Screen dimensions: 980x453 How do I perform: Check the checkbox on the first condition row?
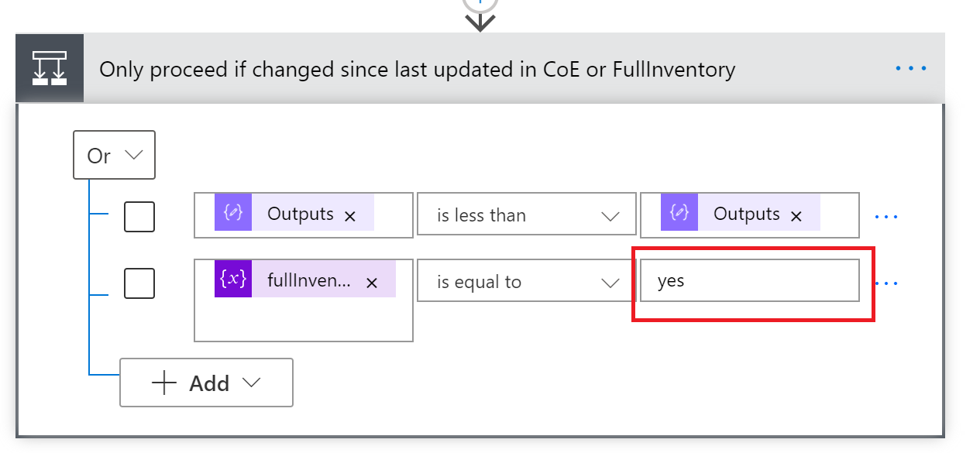coord(139,217)
